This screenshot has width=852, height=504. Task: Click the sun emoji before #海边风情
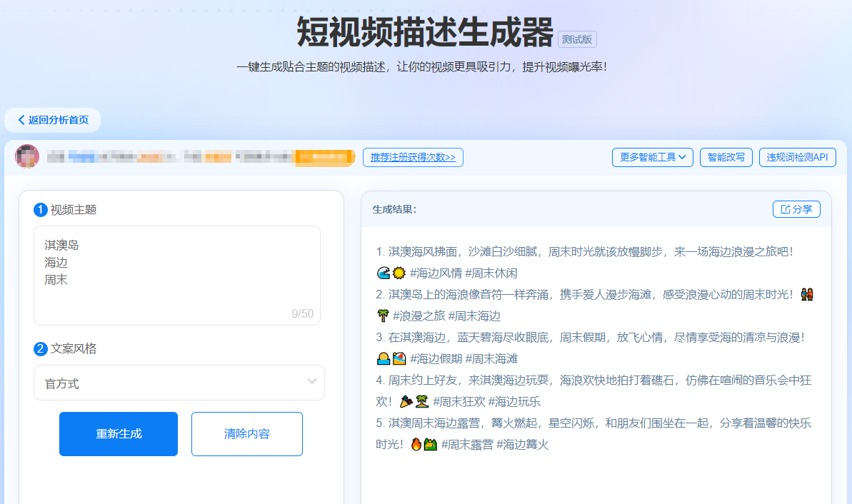pyautogui.click(x=399, y=273)
